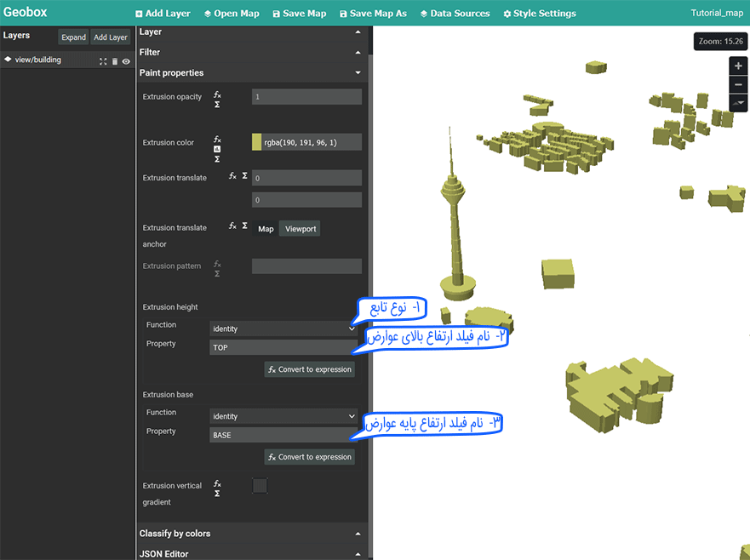The image size is (750, 560).
Task: Open the Extrusion height Function dropdown
Action: (283, 329)
